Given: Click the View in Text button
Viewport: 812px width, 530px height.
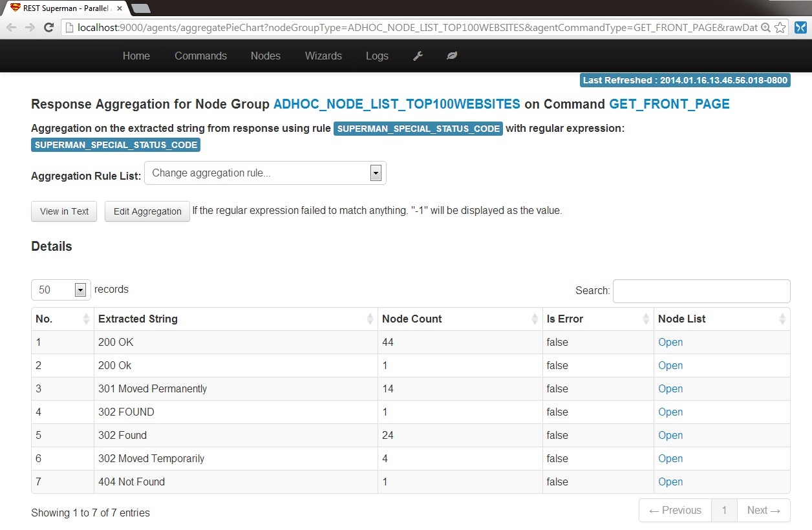Looking at the screenshot, I should point(64,211).
